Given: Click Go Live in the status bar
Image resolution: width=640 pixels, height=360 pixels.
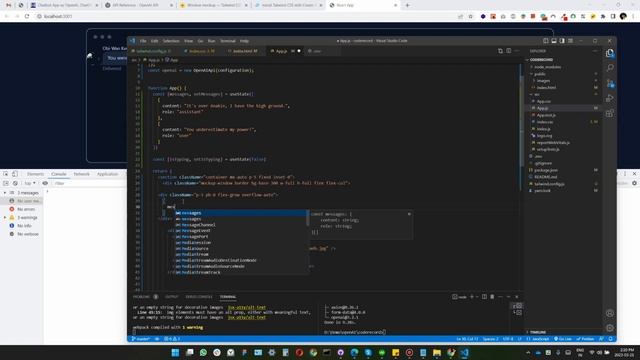Looking at the screenshot, I should point(562,339).
